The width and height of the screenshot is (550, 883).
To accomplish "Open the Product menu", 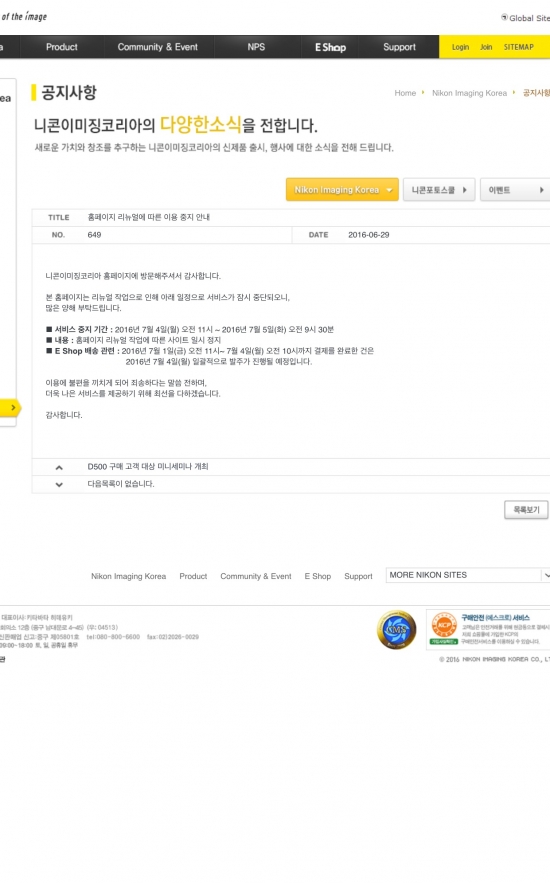I will point(62,47).
